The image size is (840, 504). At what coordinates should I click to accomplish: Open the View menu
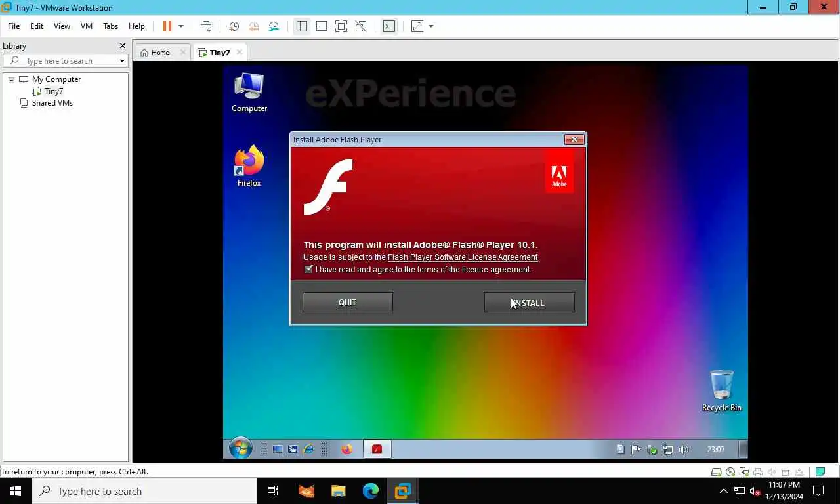click(x=62, y=26)
